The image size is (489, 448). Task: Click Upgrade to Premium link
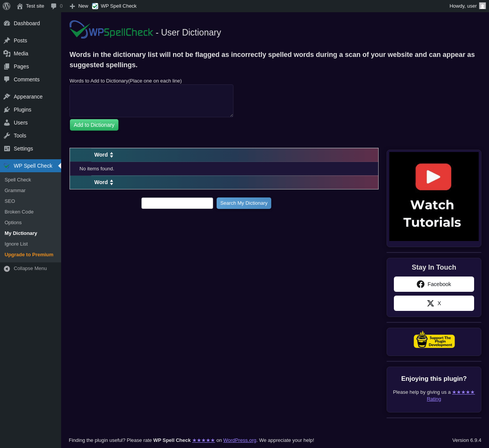[29, 255]
